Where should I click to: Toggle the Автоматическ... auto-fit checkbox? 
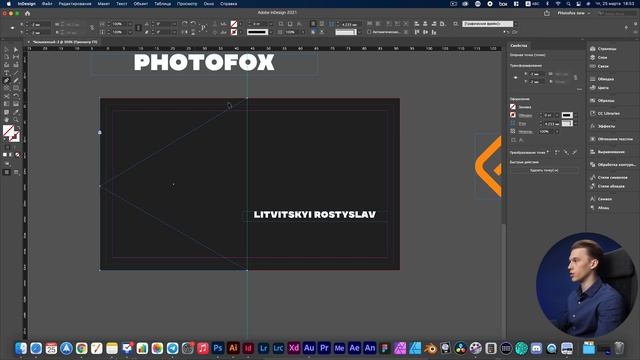369,32
